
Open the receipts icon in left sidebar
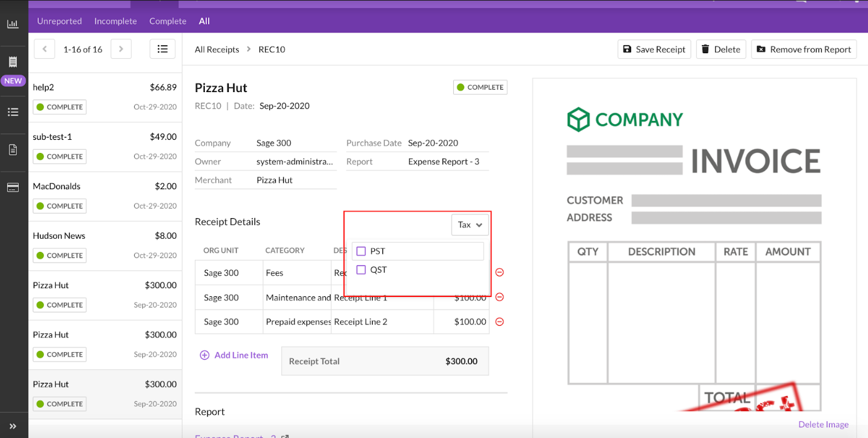[x=13, y=62]
